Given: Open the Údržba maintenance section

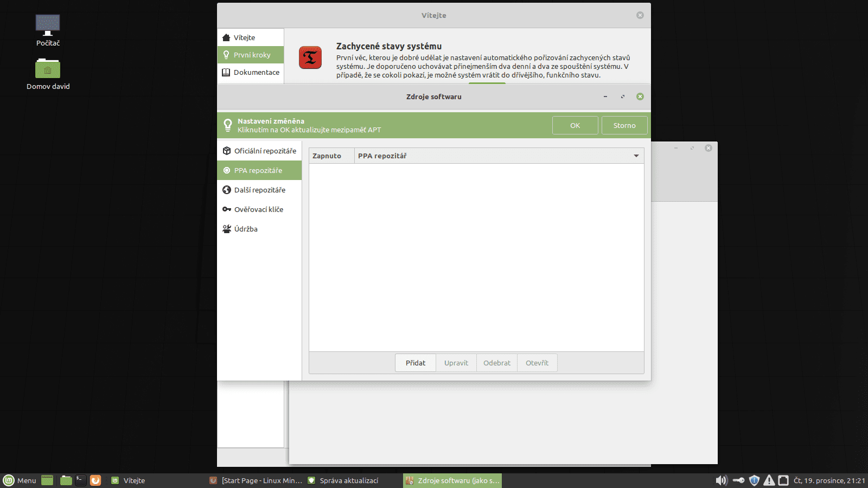Looking at the screenshot, I should point(245,229).
